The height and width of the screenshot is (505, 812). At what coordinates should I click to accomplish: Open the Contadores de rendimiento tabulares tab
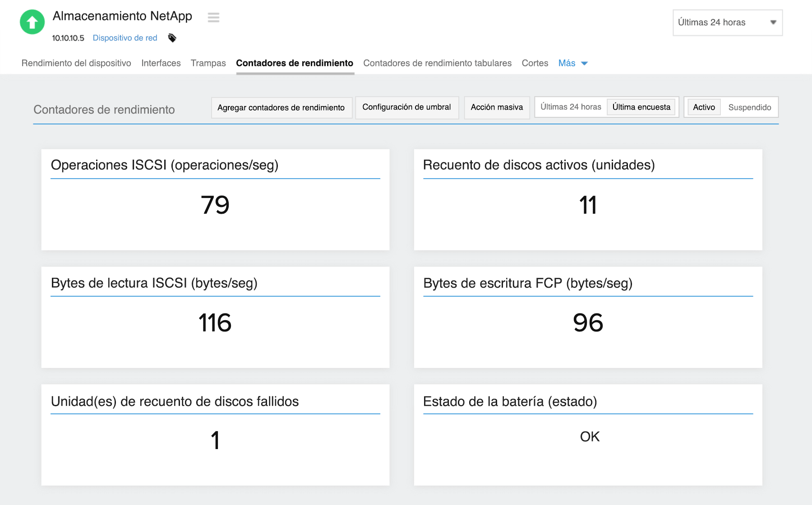437,63
